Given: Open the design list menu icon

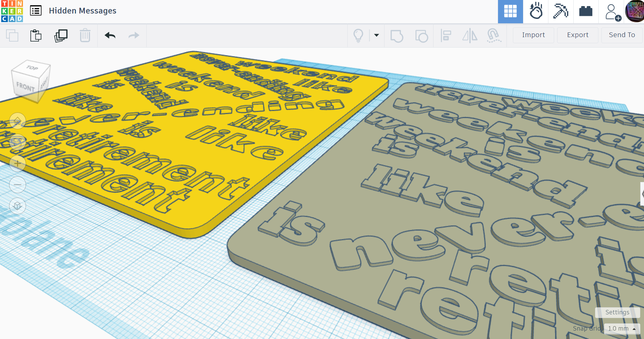Looking at the screenshot, I should click(x=36, y=11).
